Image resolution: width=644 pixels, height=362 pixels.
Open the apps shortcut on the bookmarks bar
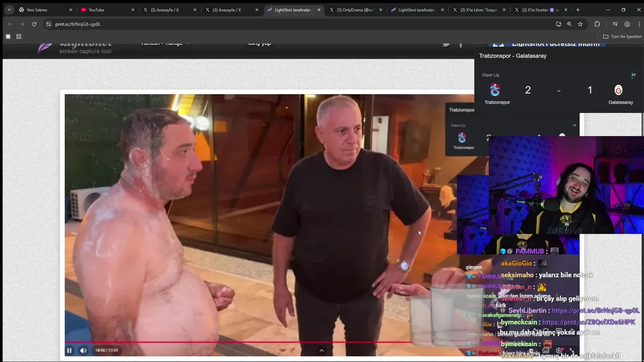(8, 36)
